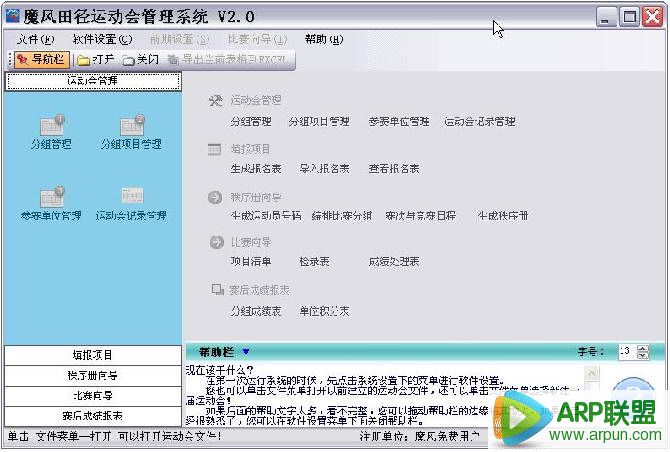Click the 赛后成绩报表 report icon
Screen dimensions: 670x452
pyautogui.click(x=217, y=290)
